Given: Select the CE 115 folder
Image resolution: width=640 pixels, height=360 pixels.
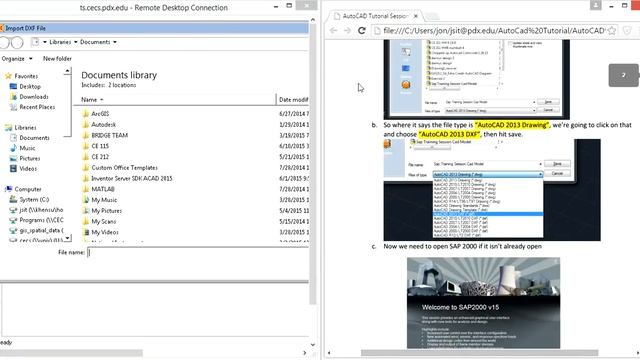Looking at the screenshot, I should coord(100,146).
